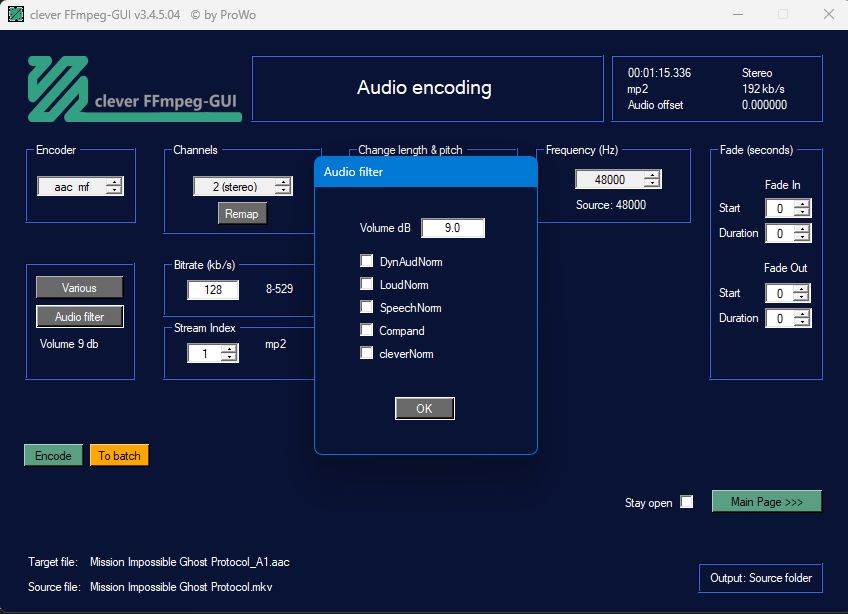Decrease Fade Out Start value

(801, 297)
